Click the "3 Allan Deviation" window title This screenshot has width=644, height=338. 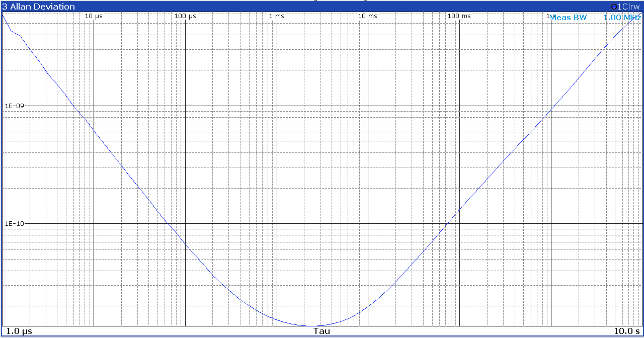click(39, 7)
